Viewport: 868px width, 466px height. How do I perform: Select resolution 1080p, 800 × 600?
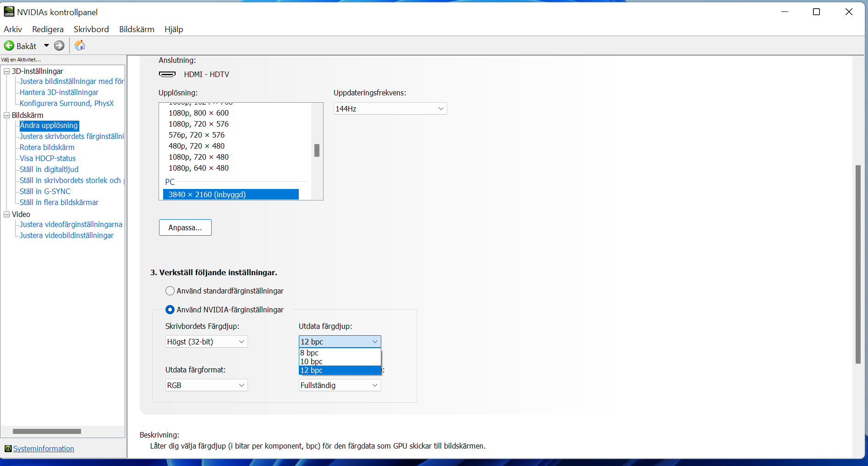(x=198, y=113)
